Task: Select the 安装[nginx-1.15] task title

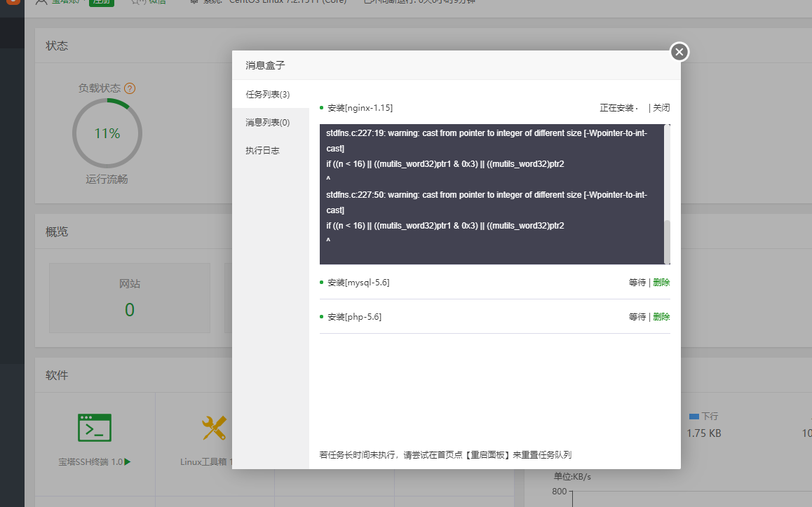Action: 360,108
